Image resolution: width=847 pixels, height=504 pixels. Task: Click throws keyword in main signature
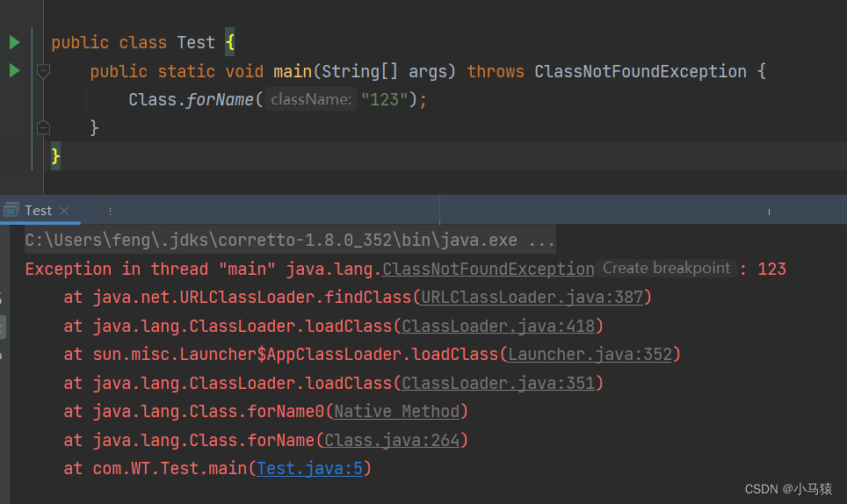coord(496,71)
